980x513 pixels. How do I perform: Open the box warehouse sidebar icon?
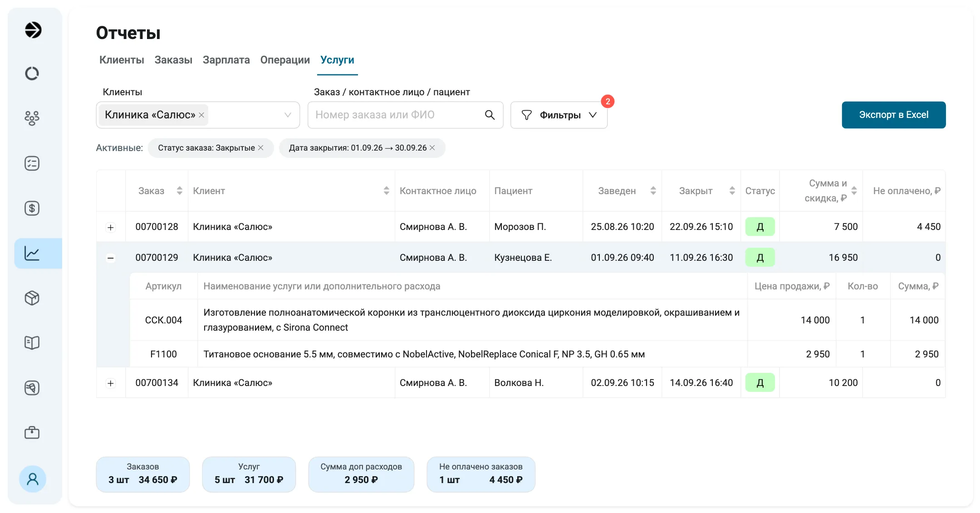tap(32, 298)
